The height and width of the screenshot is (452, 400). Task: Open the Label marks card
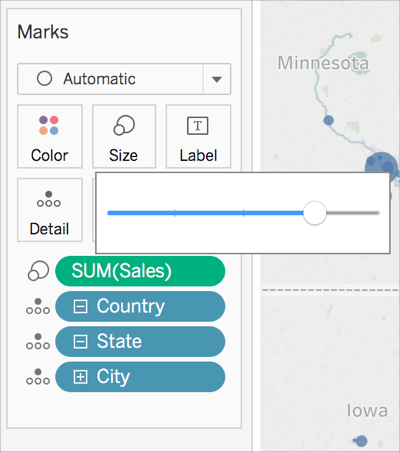[198, 136]
